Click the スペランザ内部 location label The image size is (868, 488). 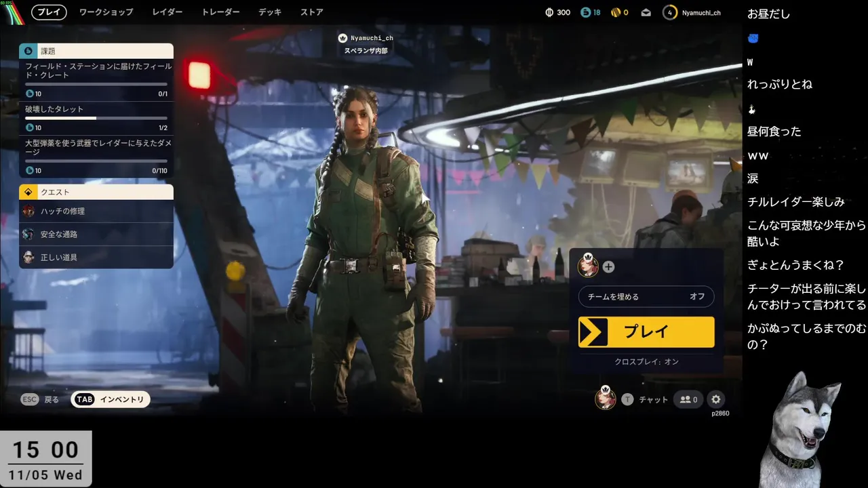click(366, 51)
